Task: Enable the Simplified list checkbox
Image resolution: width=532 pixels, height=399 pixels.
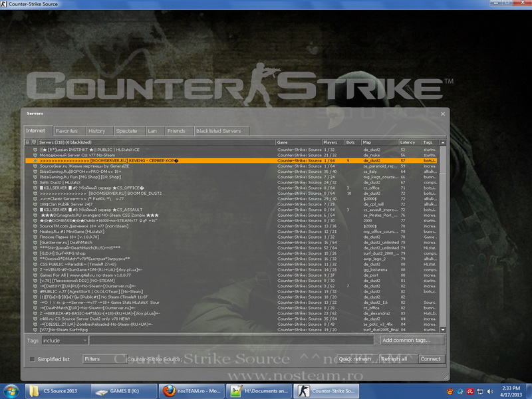Action: [x=33, y=359]
